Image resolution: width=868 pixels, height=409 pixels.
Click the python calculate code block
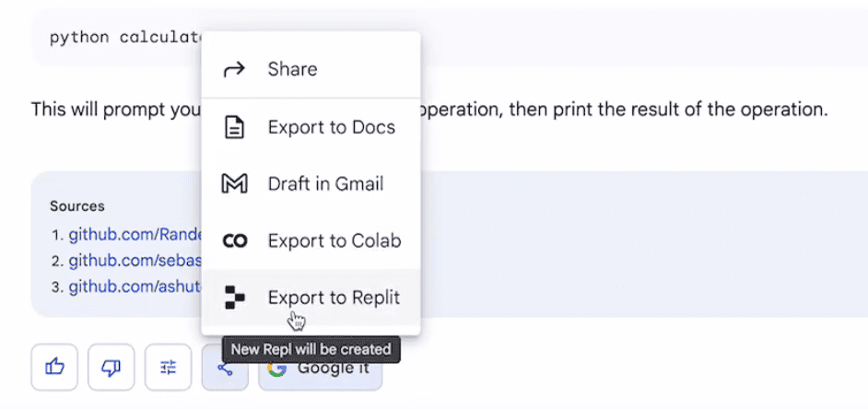[x=450, y=38]
